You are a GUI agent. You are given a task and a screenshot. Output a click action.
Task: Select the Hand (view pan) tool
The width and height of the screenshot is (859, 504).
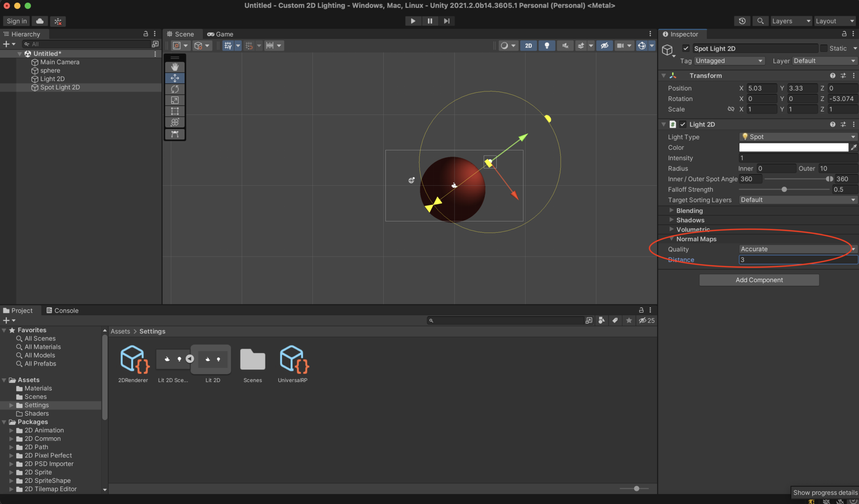[x=174, y=67]
